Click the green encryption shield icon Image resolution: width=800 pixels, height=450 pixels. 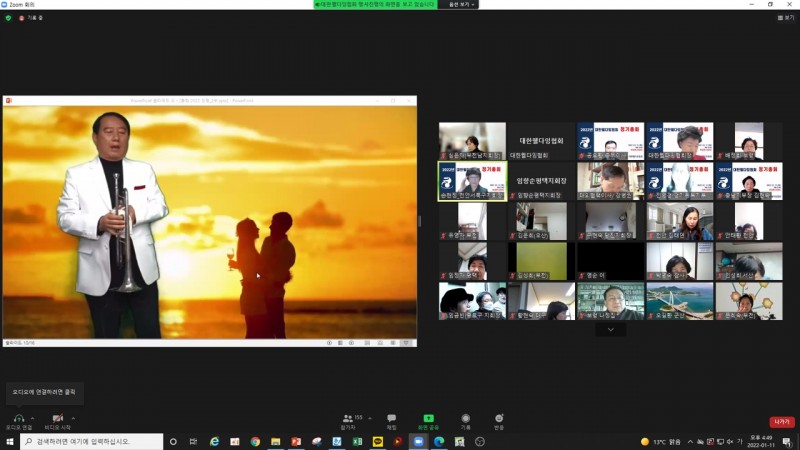click(8, 18)
